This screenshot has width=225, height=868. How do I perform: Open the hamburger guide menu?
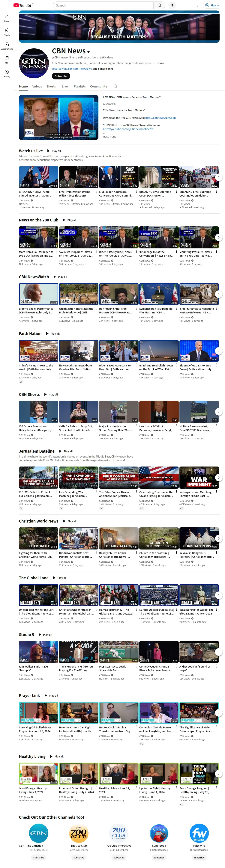coord(6,5)
